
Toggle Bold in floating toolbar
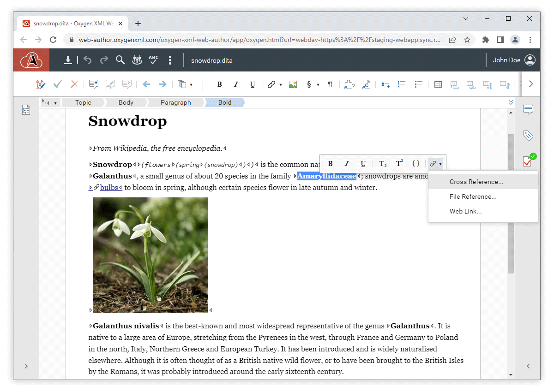[x=331, y=164]
